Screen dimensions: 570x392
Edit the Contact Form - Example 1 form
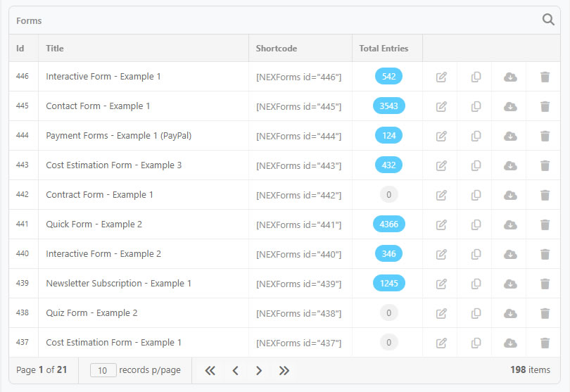(x=441, y=106)
